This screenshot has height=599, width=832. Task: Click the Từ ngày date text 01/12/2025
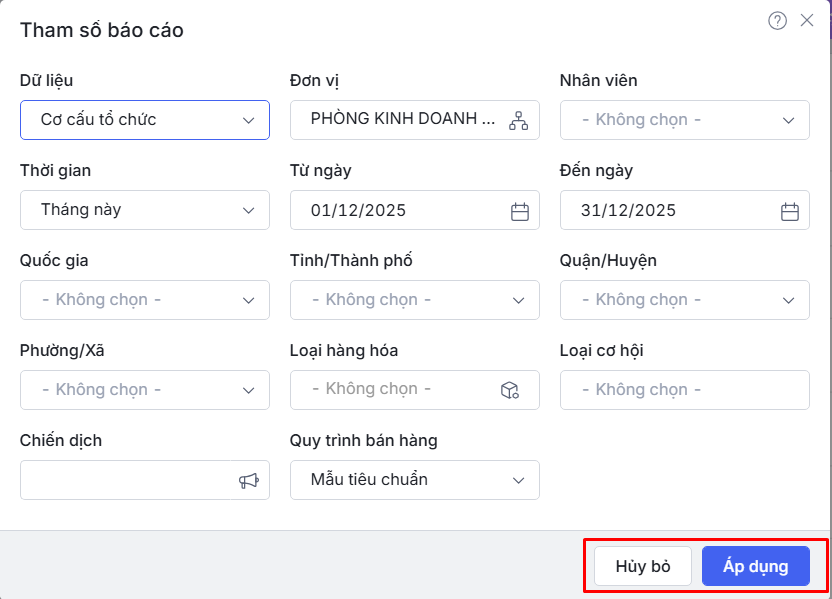tap(358, 211)
